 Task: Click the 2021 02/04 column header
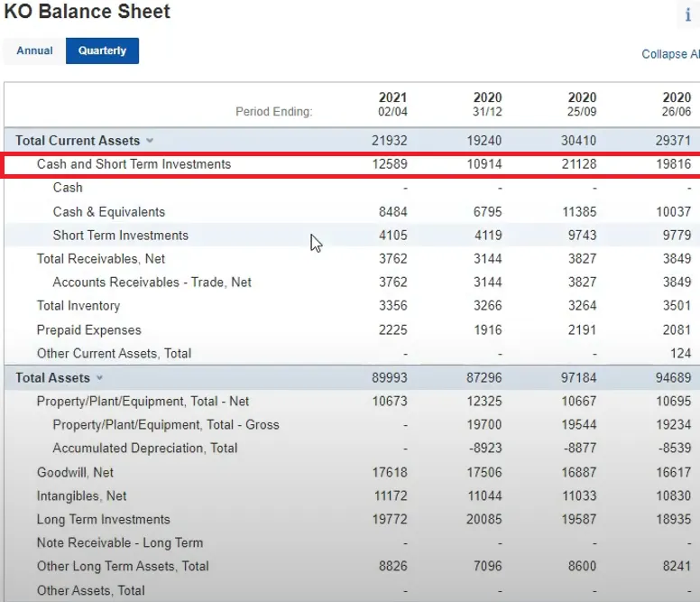click(x=393, y=104)
